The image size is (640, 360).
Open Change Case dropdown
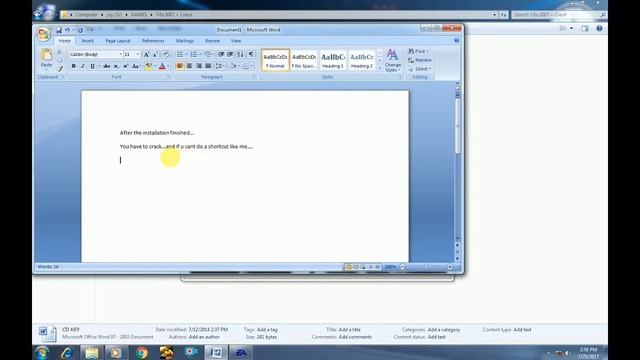(136, 66)
